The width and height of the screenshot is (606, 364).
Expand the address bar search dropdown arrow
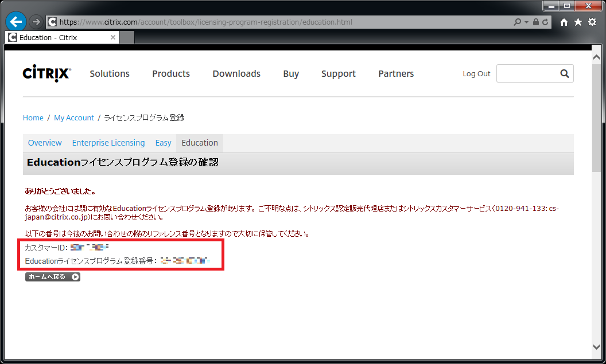pyautogui.click(x=526, y=22)
